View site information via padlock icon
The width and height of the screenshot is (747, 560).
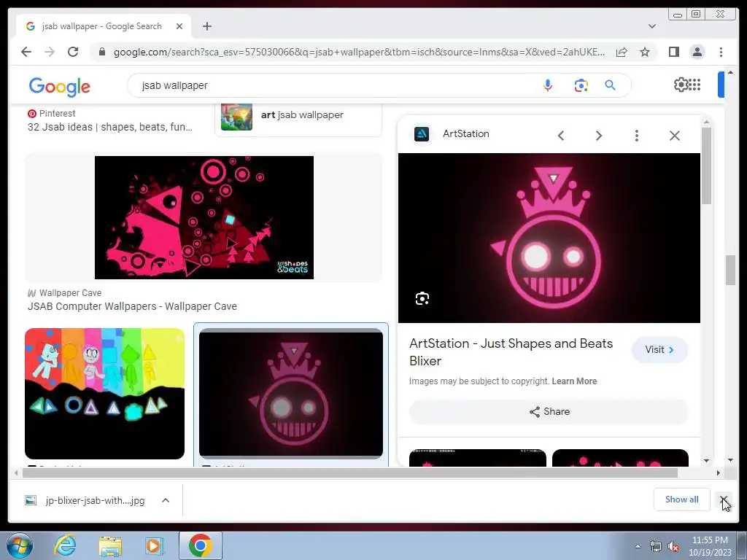click(102, 52)
